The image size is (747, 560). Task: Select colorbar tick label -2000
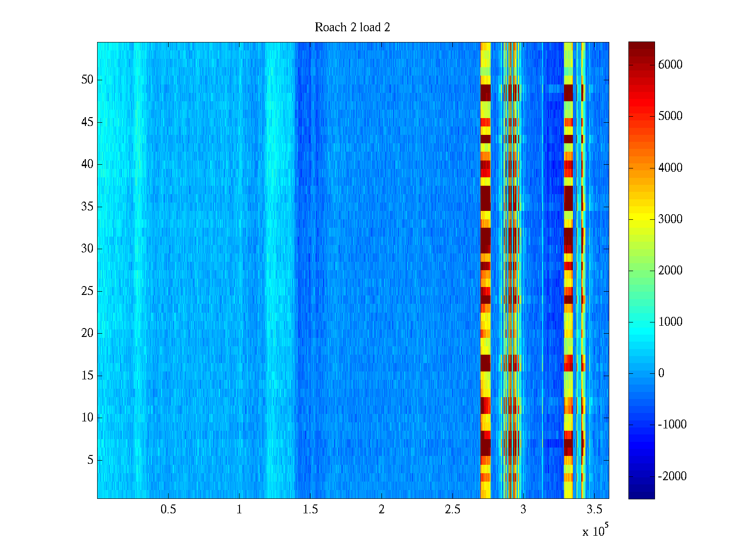coord(672,476)
